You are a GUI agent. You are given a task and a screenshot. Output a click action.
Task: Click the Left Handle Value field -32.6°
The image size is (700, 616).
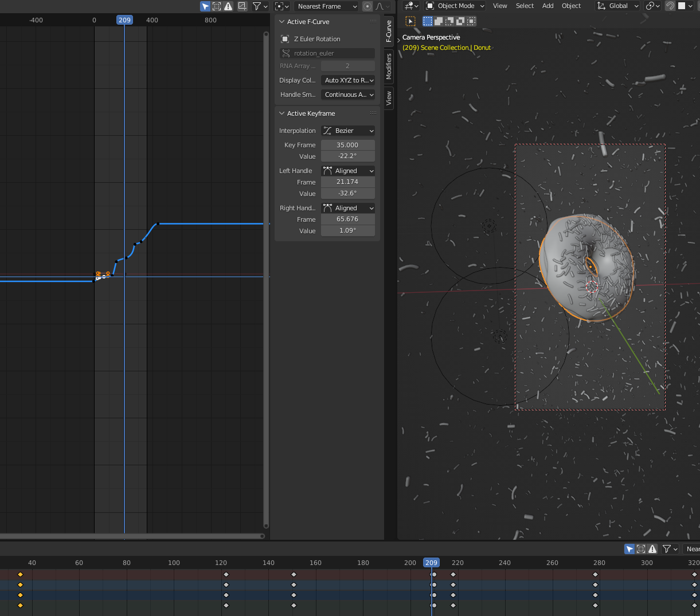coord(348,193)
